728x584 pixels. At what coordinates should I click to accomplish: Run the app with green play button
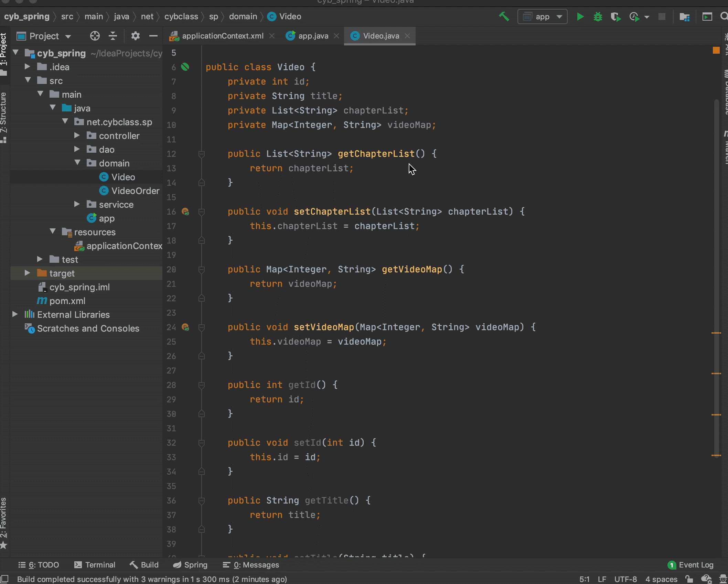pyautogui.click(x=580, y=17)
